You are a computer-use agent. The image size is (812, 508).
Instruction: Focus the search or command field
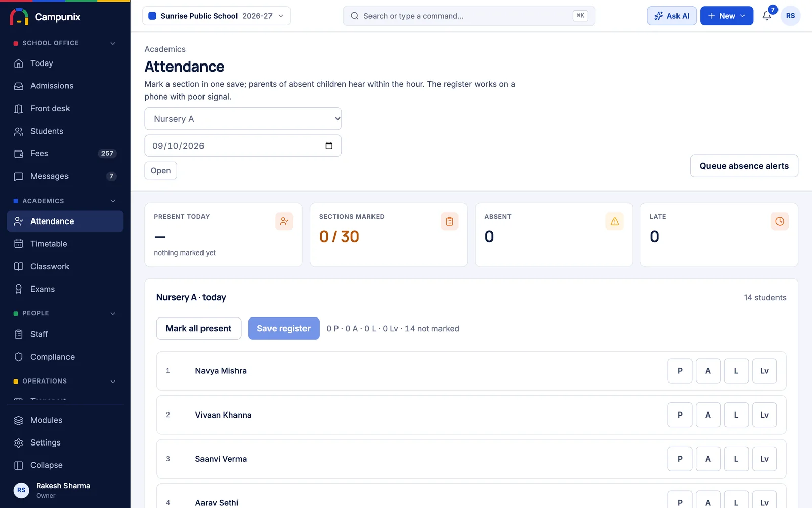(x=469, y=16)
